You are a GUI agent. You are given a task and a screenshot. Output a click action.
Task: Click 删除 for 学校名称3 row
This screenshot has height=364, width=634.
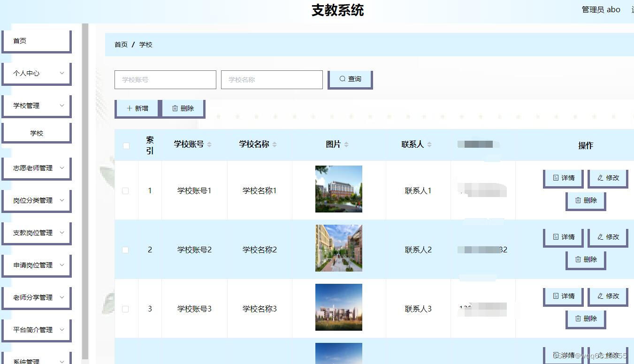tap(586, 319)
